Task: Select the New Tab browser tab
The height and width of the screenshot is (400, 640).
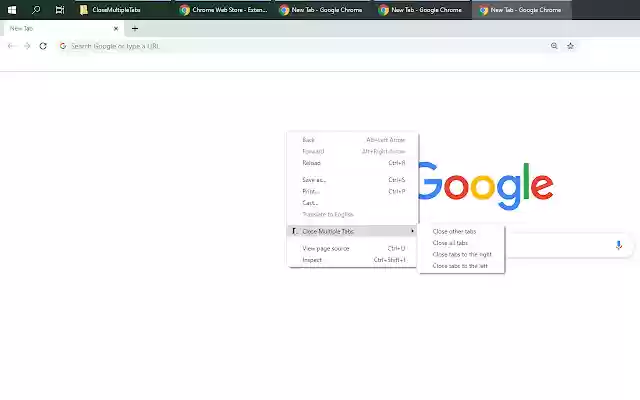Action: pos(62,29)
